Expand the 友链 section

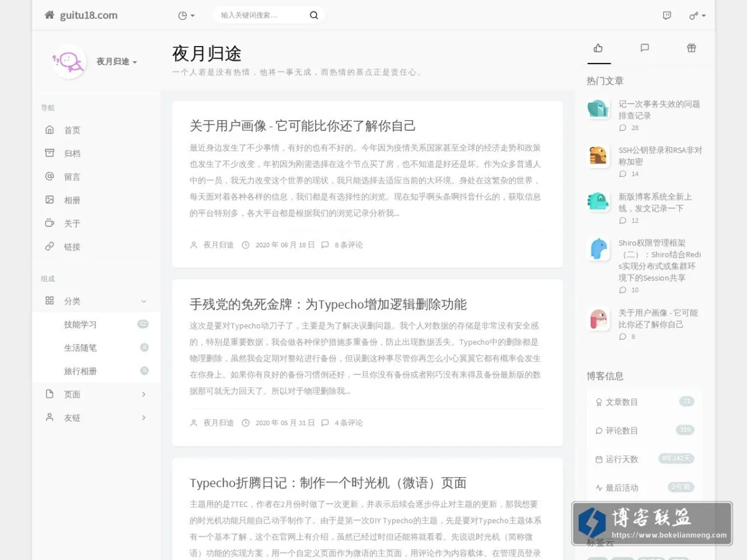(x=96, y=418)
